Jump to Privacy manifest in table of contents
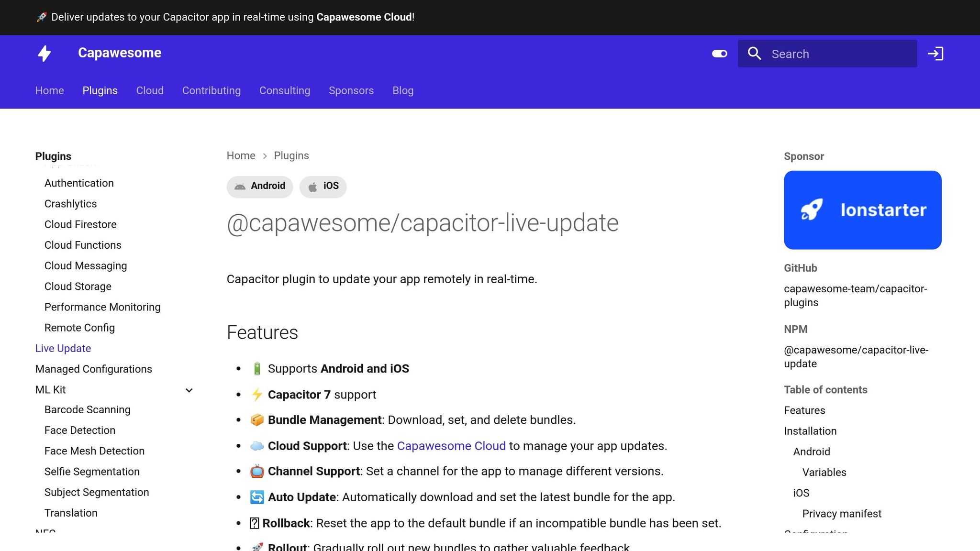 pos(842,514)
